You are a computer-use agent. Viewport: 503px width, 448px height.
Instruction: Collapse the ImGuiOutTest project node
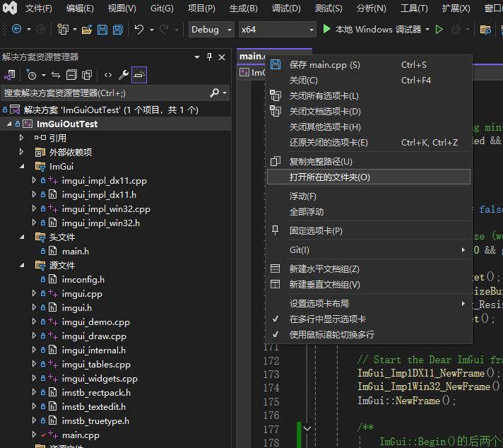(x=9, y=124)
